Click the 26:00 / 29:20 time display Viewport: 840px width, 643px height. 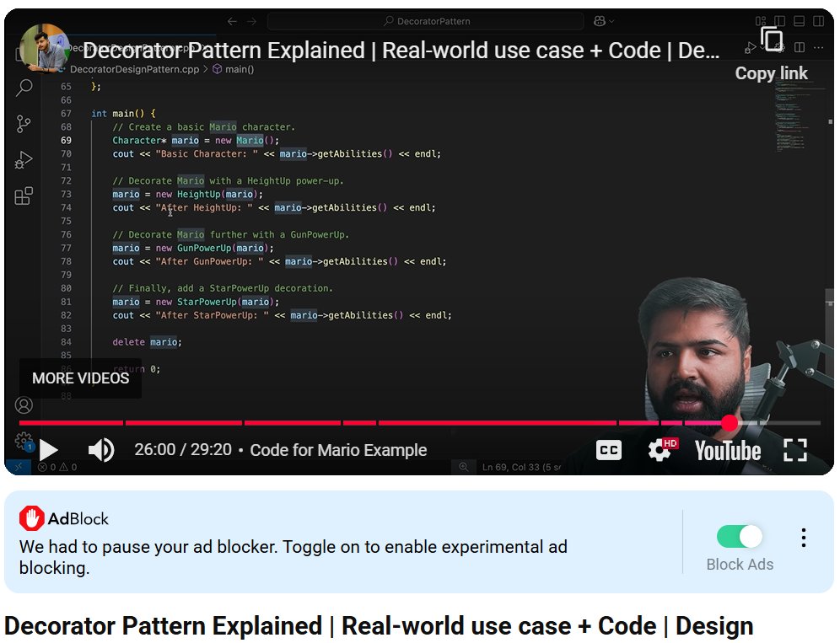tap(183, 450)
